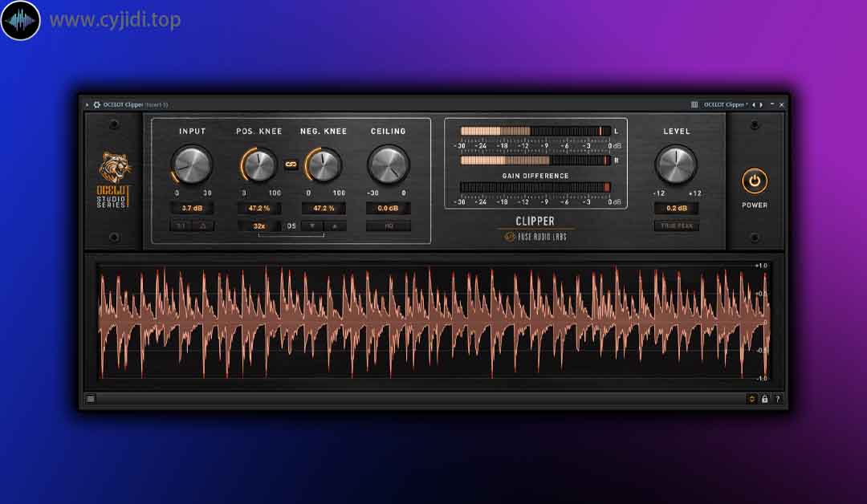Click the 0.2 dB level value field

676,209
